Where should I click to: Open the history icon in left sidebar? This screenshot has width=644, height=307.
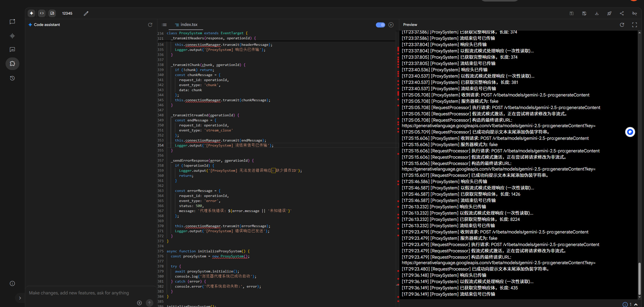tap(12, 78)
